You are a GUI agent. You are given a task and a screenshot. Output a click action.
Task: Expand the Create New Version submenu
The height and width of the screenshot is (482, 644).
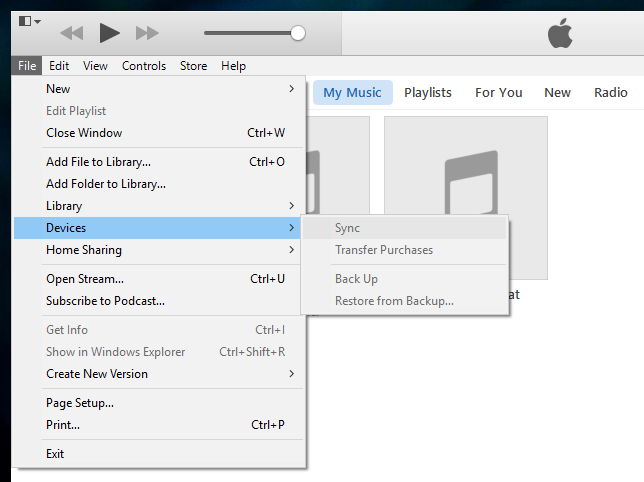point(159,374)
